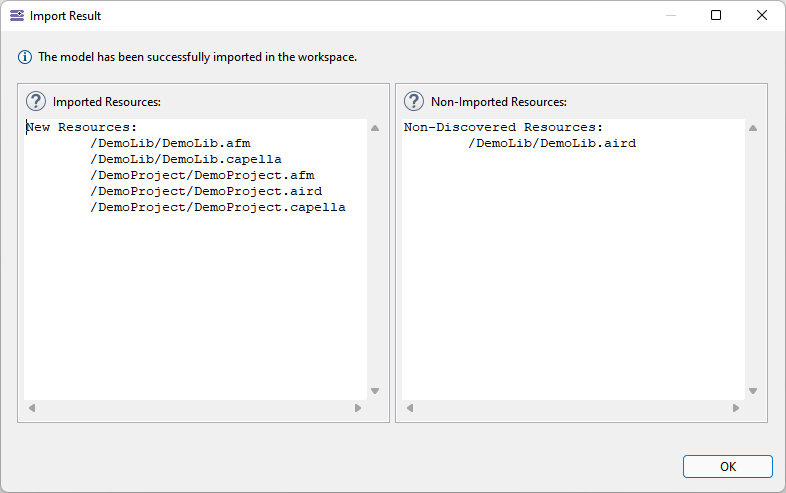Click the help icon beside Non-Imported Resources
This screenshot has width=786, height=493.
[414, 101]
